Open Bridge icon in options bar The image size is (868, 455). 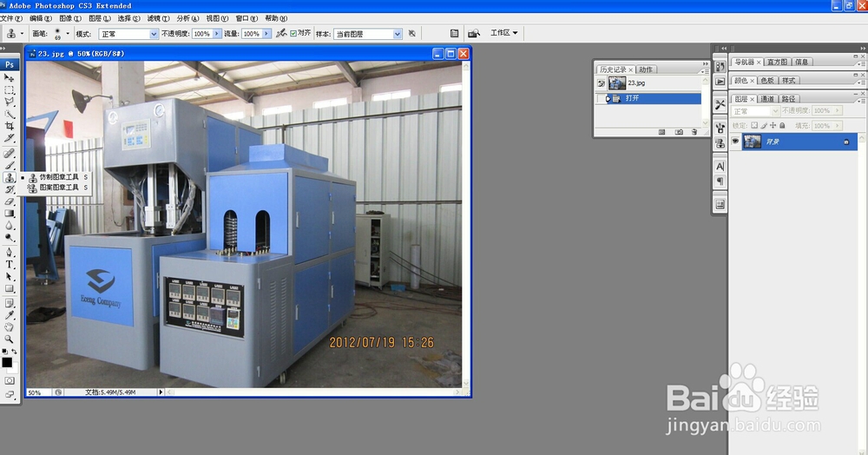point(473,34)
